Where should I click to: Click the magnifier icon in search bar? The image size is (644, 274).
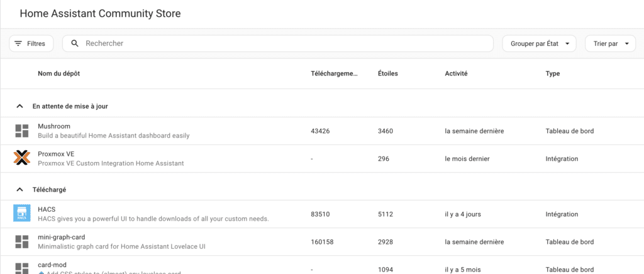point(75,43)
